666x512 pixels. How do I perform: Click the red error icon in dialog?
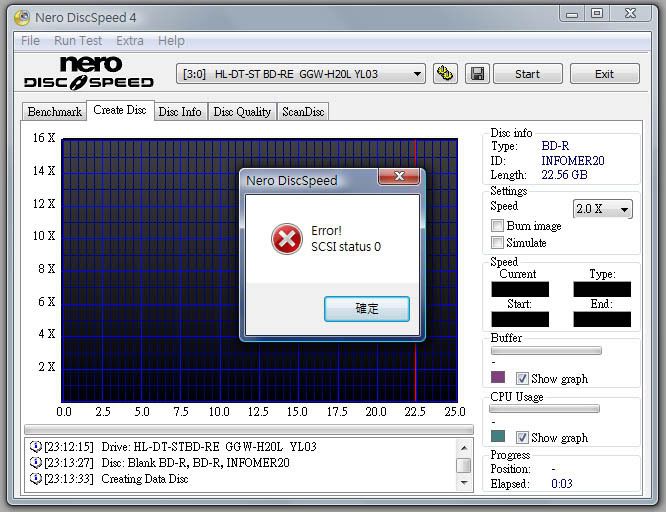coord(287,239)
